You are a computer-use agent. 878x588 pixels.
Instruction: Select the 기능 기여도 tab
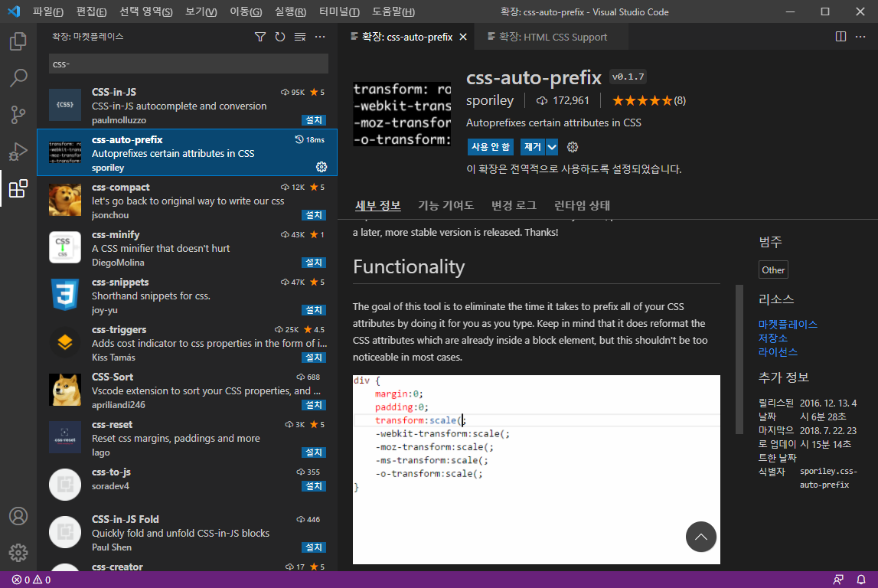click(446, 205)
